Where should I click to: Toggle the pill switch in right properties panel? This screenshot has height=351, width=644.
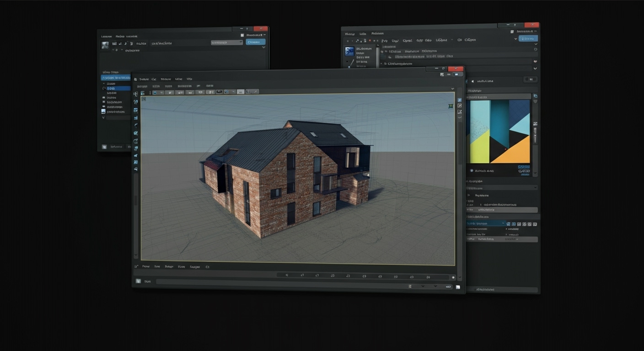pos(531,79)
